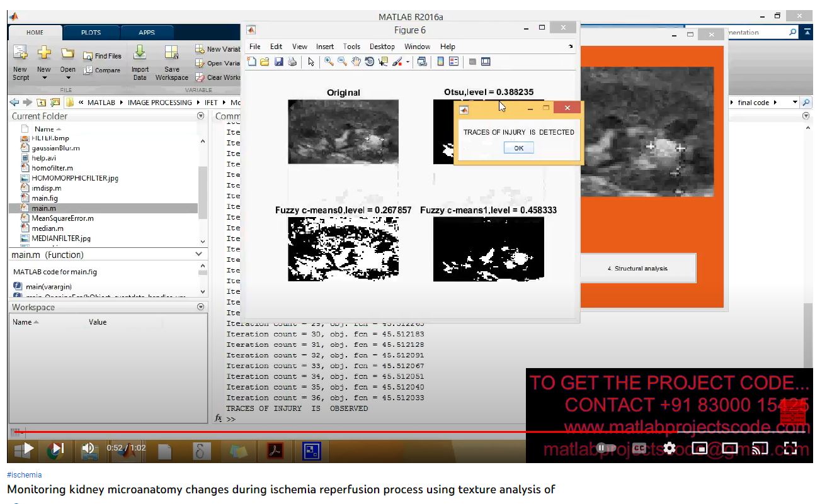Open the Brush tool color dropdown arrow
Screen dimensions: 815x504
point(407,62)
